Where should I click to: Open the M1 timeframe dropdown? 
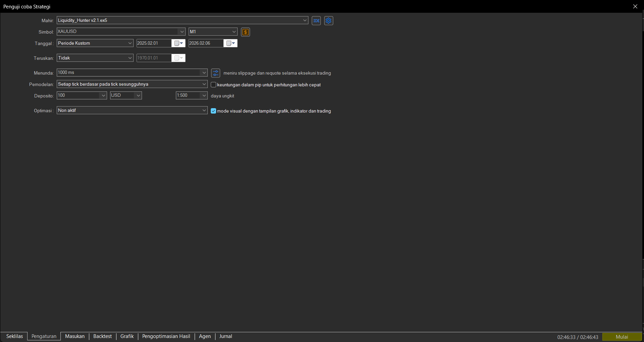tap(234, 32)
